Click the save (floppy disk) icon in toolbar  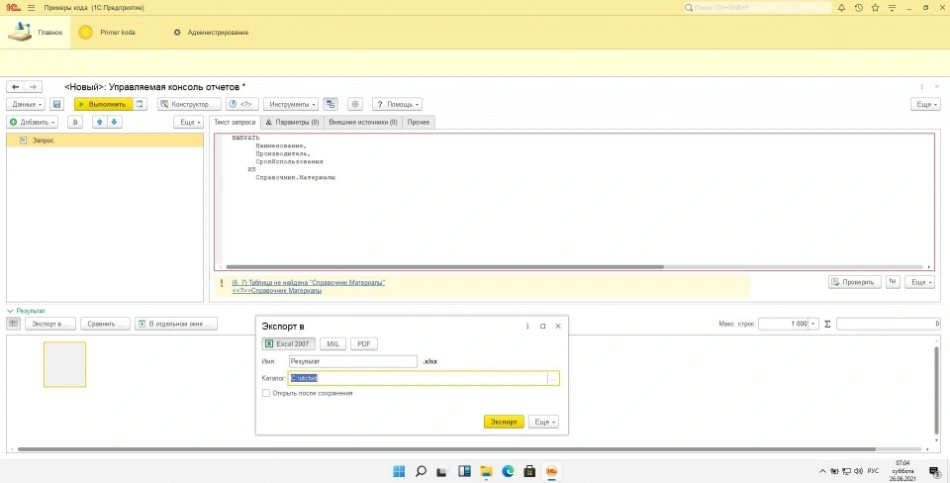click(57, 104)
